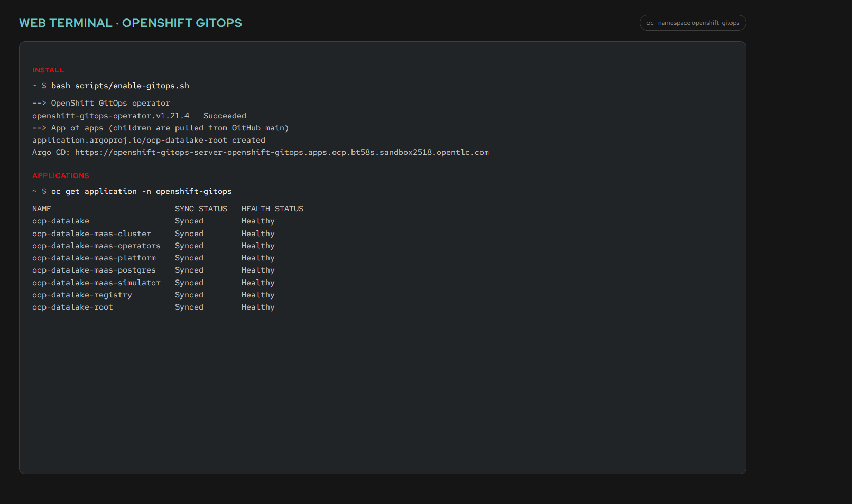Click 'Healthy' in the ocp-datalake-maas-cluster row

coord(258,234)
